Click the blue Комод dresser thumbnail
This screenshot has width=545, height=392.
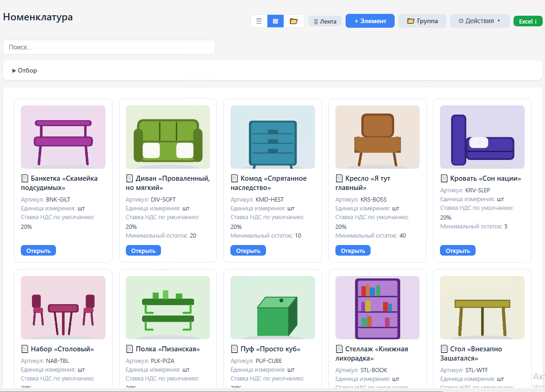coord(273,137)
